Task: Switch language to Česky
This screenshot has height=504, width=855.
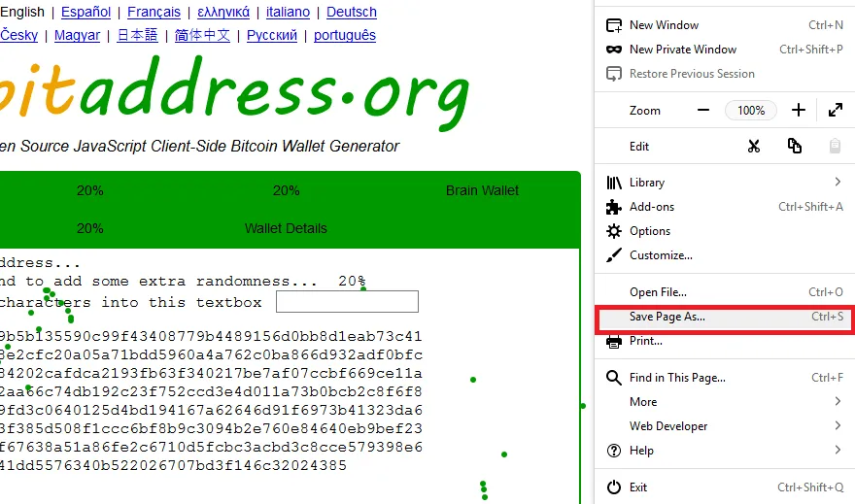Action: tap(19, 35)
